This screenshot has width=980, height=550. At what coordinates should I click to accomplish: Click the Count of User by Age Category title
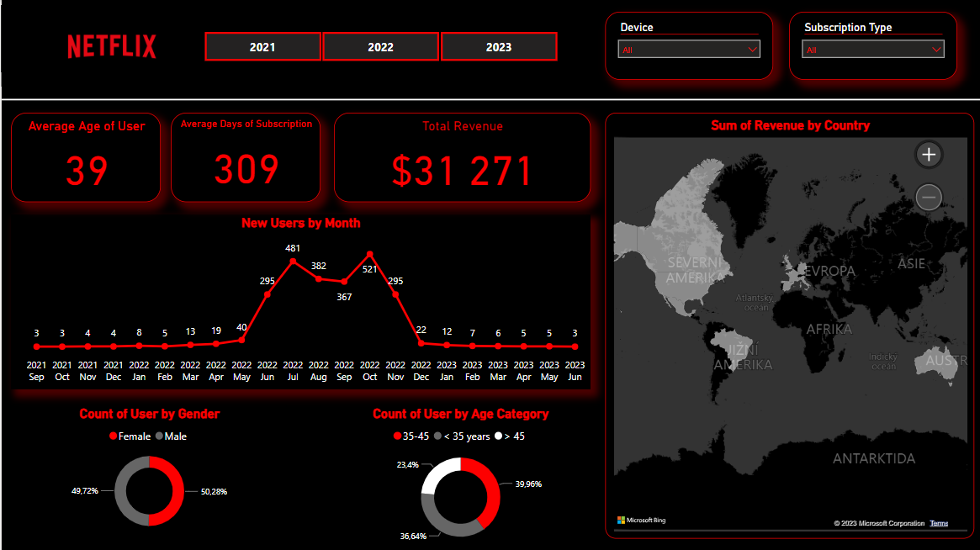[x=461, y=414]
